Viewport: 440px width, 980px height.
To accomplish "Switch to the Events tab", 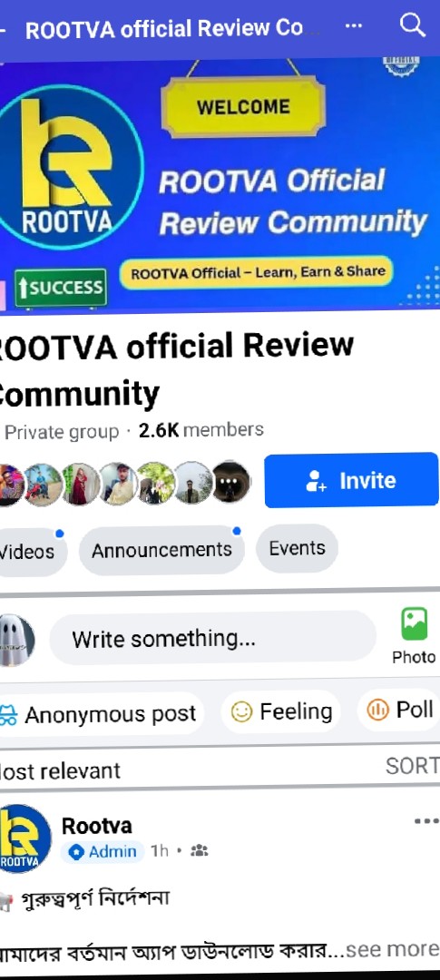I will click(297, 548).
